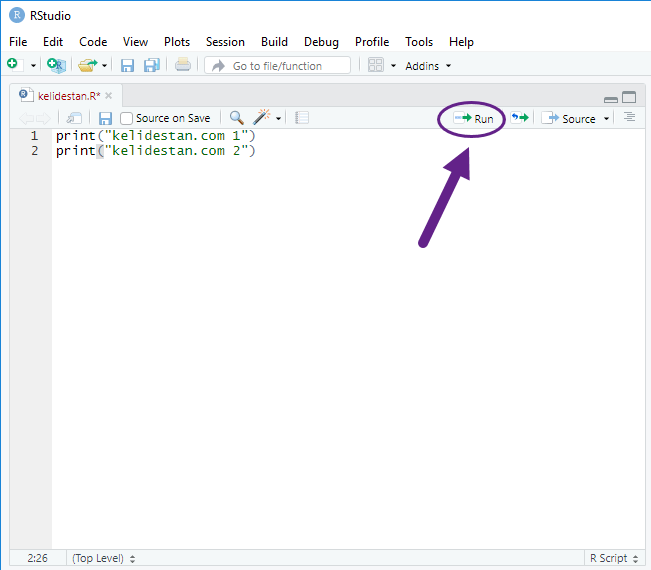Image resolution: width=651 pixels, height=570 pixels.
Task: Open the File menu
Action: coord(18,42)
